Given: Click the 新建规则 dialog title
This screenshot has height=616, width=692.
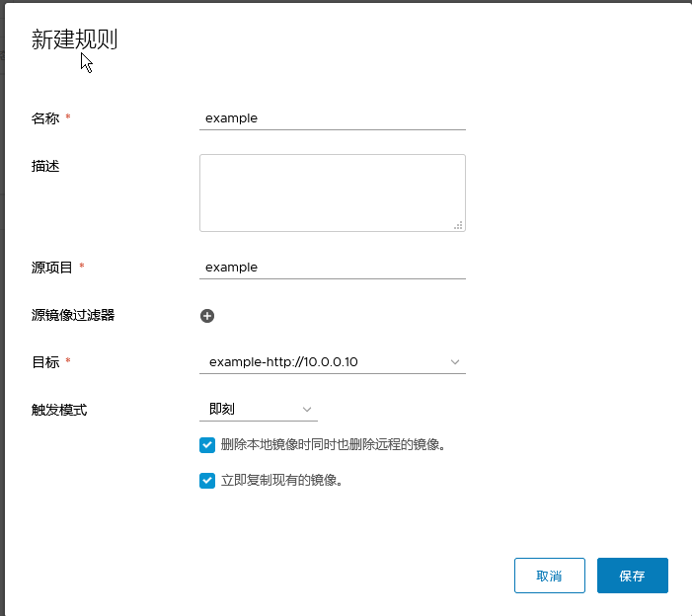Looking at the screenshot, I should 75,39.
